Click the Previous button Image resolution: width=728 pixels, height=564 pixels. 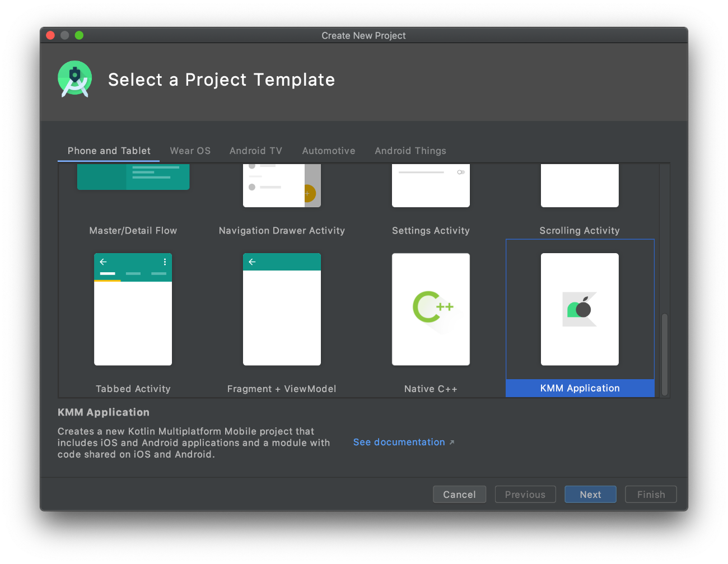pyautogui.click(x=525, y=495)
